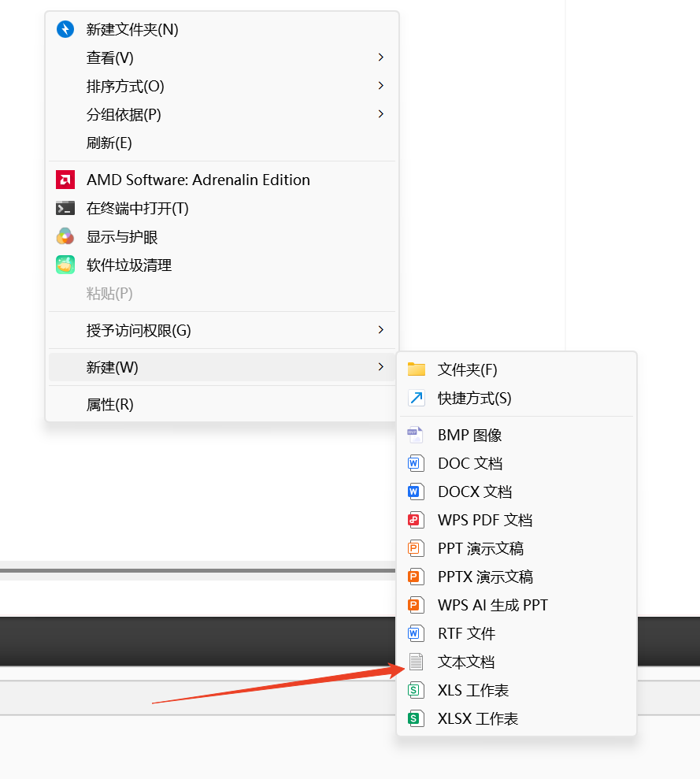Click the WPS AI 生成 PPT icon
Image resolution: width=700 pixels, height=779 pixels.
[x=416, y=605]
